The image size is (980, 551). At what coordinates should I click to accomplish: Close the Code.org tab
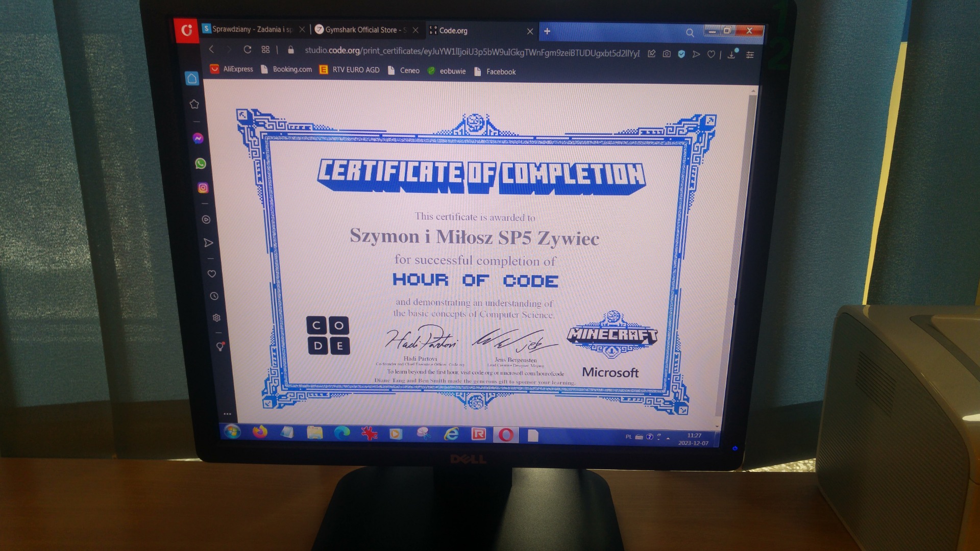pyautogui.click(x=530, y=31)
